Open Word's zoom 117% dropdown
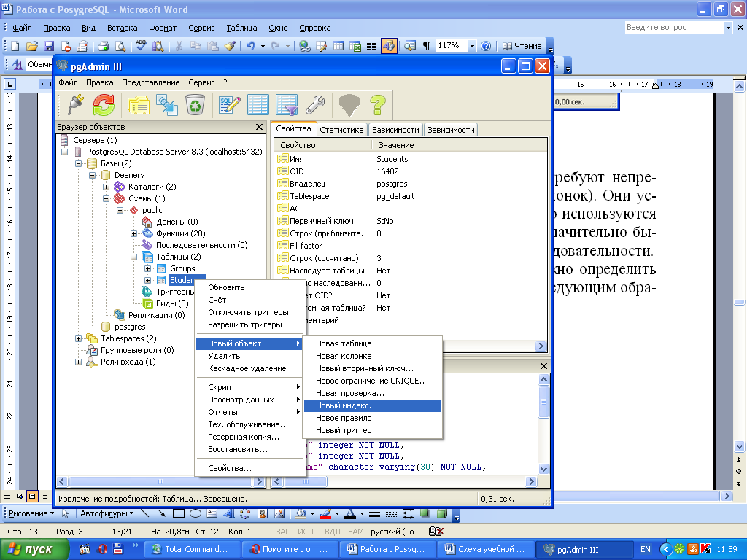Viewport: 747px width, 560px height. click(x=472, y=46)
